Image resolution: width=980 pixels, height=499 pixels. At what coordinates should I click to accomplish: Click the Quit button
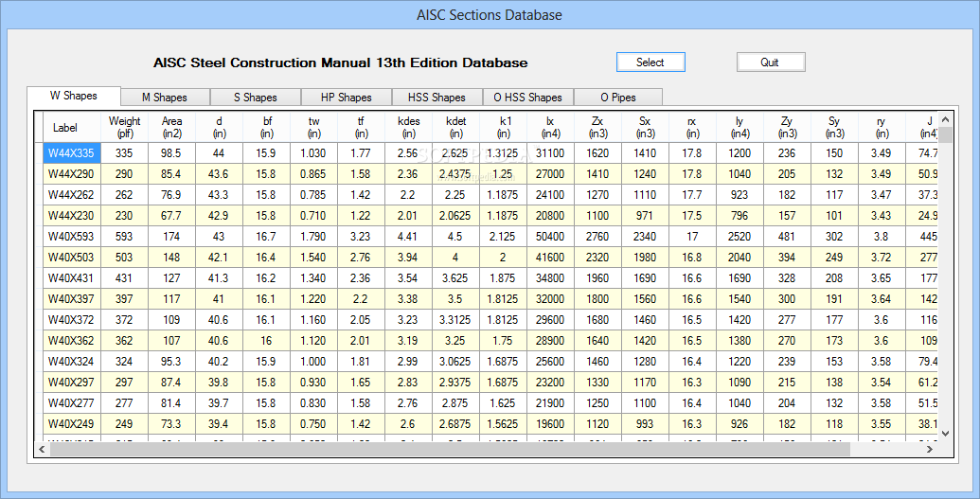pyautogui.click(x=771, y=62)
